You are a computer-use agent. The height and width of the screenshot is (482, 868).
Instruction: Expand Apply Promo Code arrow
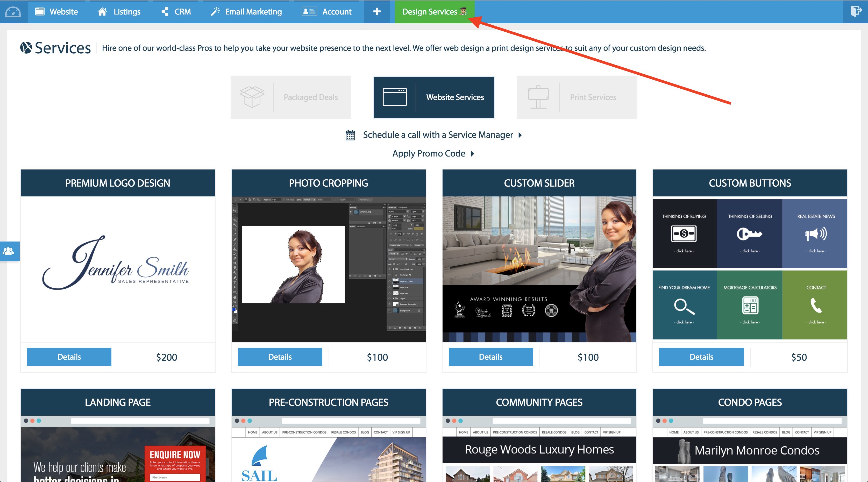472,154
